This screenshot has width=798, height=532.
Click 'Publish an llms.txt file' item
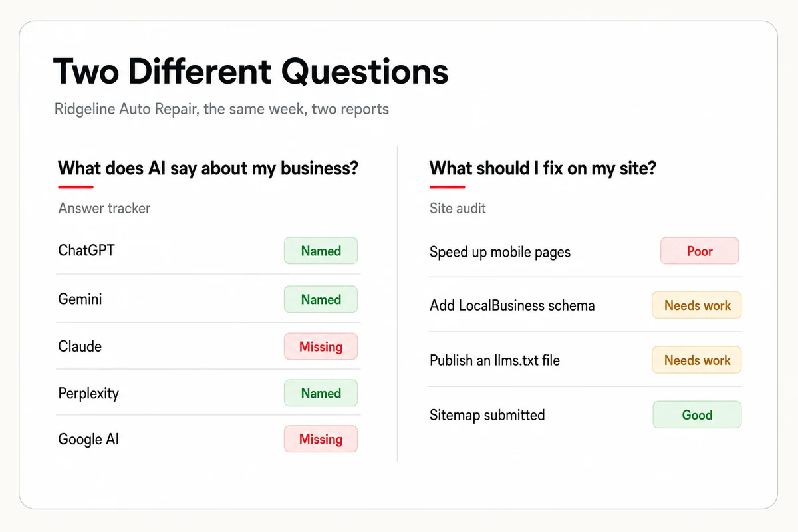495,360
